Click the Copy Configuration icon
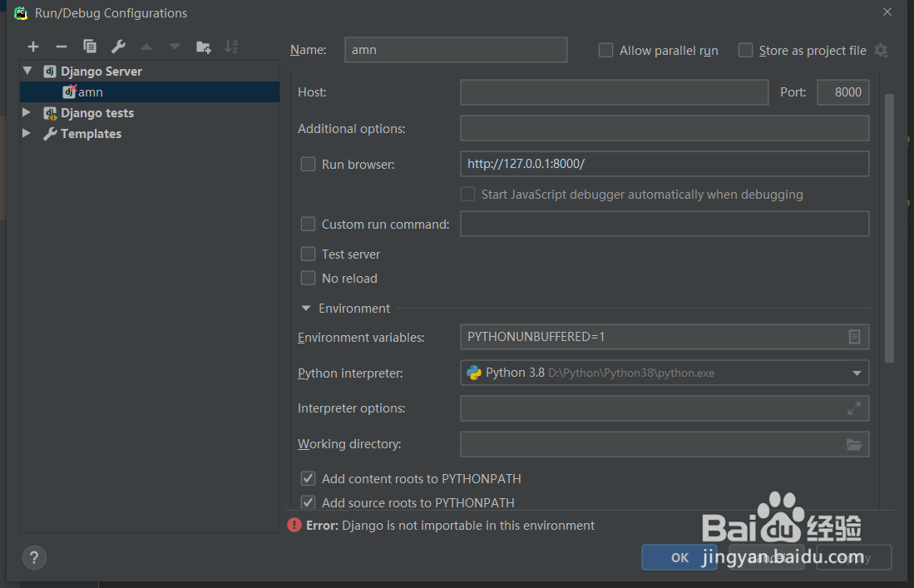914x588 pixels. click(90, 47)
